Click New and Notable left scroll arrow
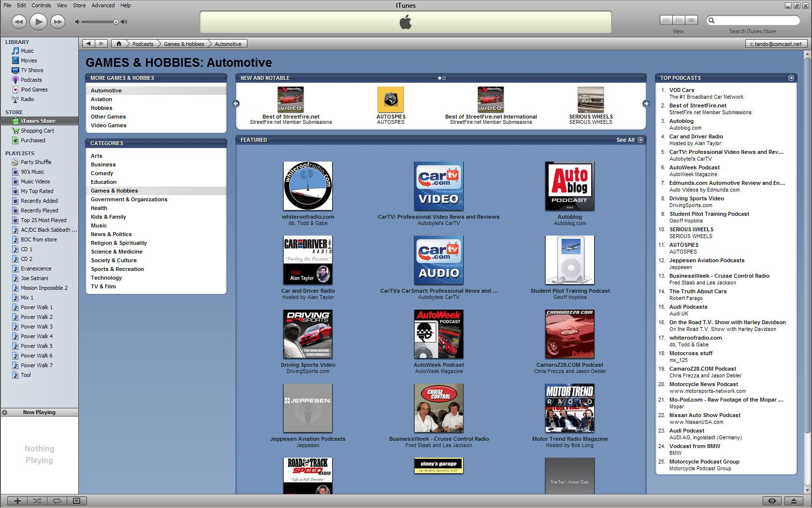This screenshot has height=508, width=812. coord(236,104)
